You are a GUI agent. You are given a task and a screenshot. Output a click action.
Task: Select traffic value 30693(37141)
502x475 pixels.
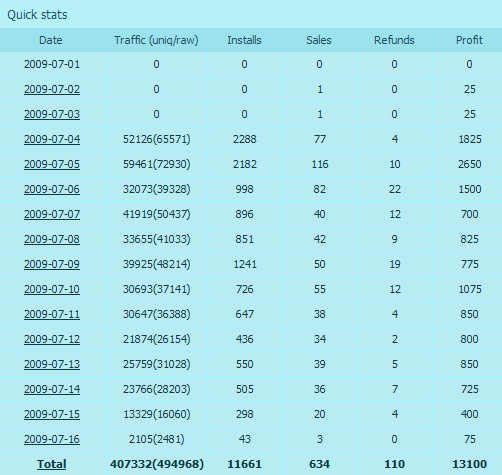156,289
